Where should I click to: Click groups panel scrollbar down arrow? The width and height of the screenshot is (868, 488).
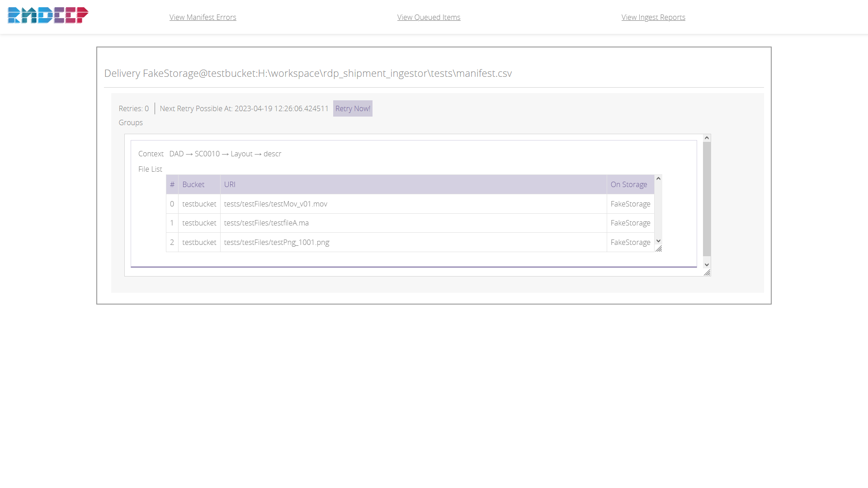pyautogui.click(x=707, y=265)
